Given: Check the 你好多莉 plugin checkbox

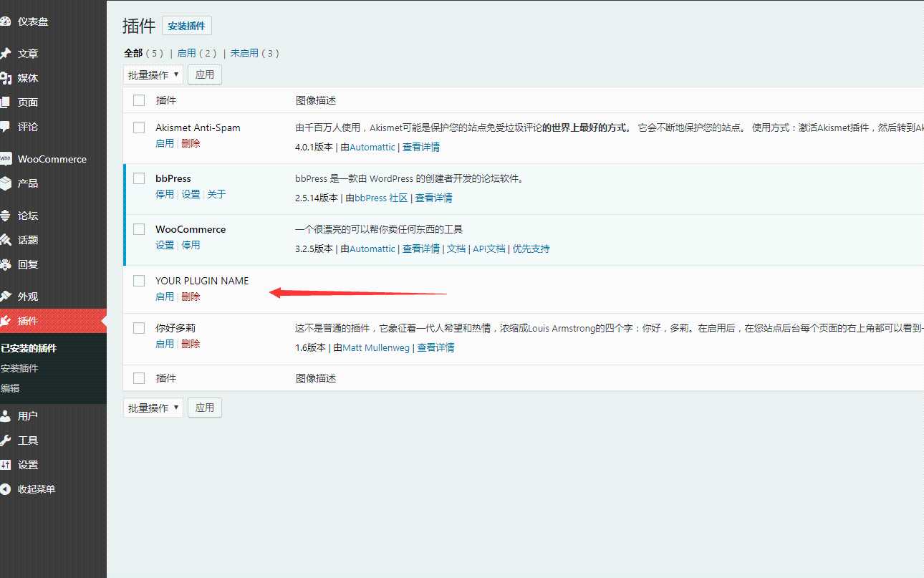Looking at the screenshot, I should (139, 328).
